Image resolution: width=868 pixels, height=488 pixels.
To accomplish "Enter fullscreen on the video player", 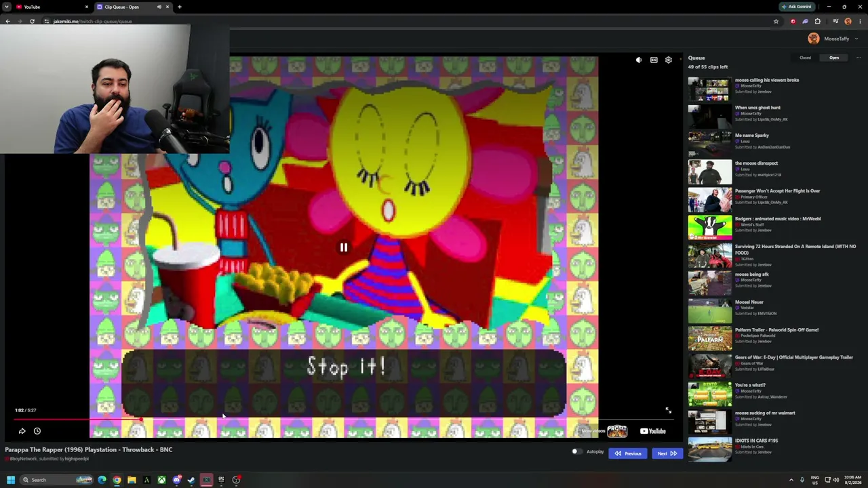I will pyautogui.click(x=668, y=410).
